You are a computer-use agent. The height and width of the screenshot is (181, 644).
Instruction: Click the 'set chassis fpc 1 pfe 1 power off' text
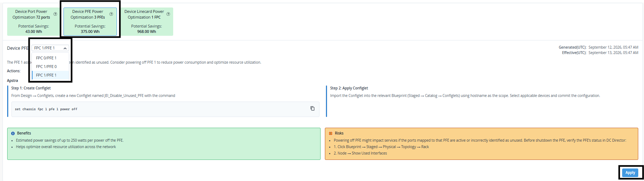[x=46, y=109]
